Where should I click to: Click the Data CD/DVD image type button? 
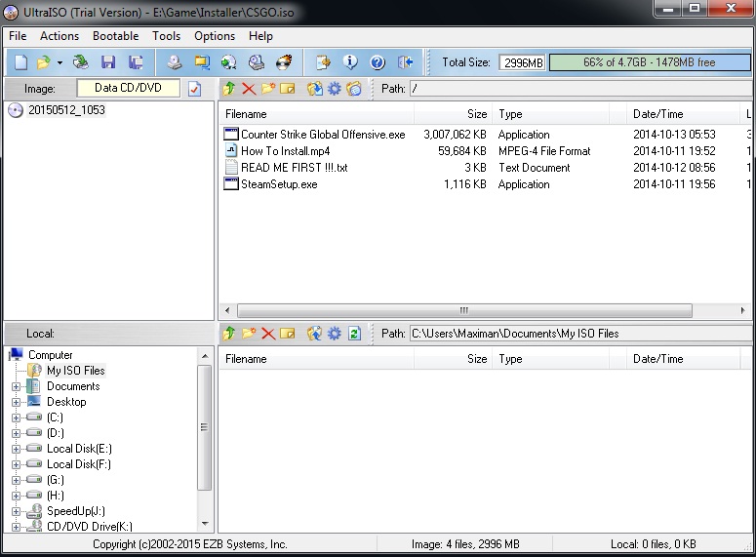(x=128, y=88)
